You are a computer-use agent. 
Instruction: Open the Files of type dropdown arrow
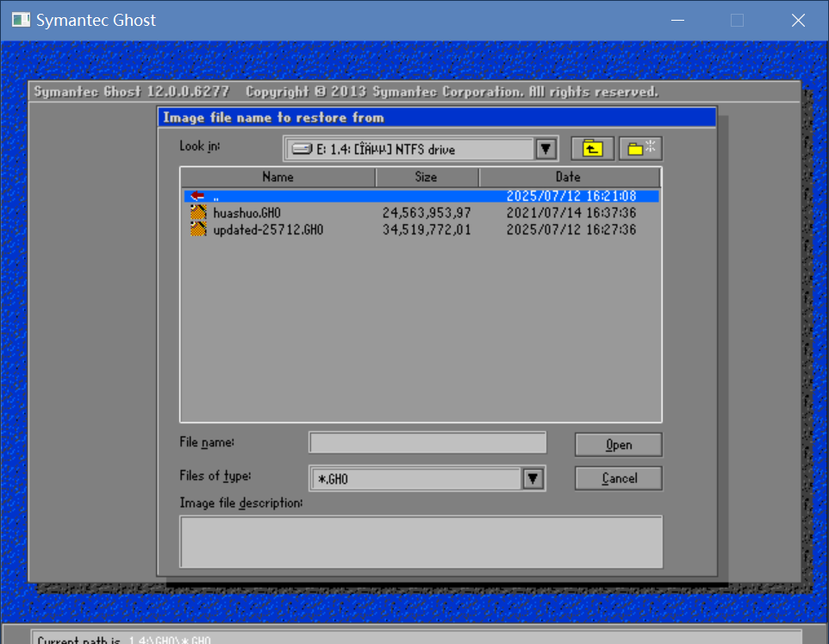pyautogui.click(x=533, y=478)
